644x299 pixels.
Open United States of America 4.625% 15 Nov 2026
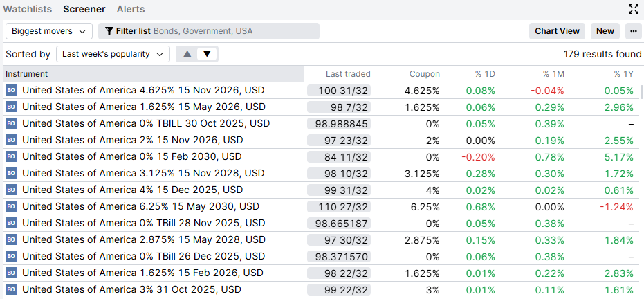click(143, 90)
